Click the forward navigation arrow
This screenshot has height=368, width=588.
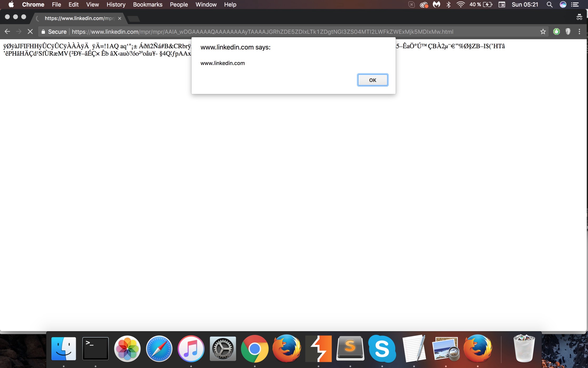pos(19,32)
